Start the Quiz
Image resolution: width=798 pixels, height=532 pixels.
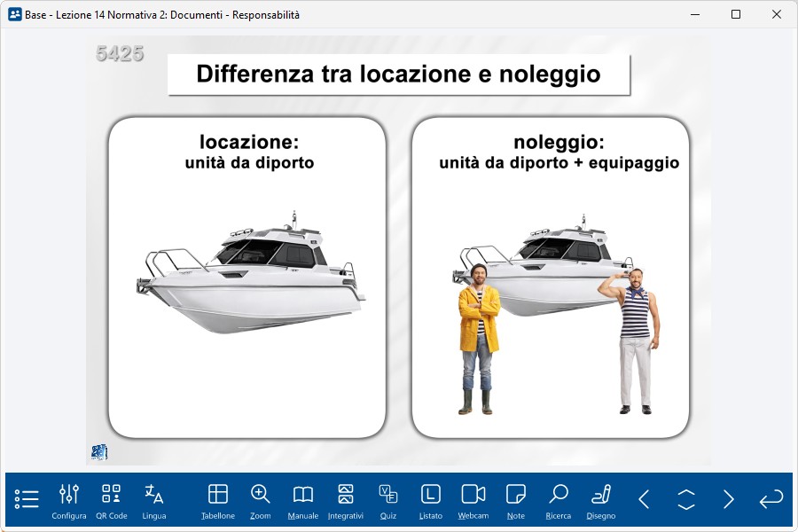(x=388, y=500)
